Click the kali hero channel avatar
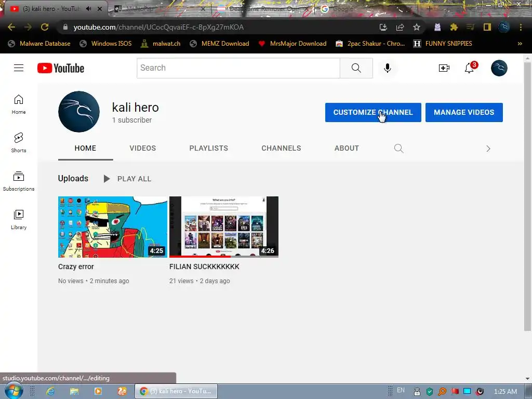 click(x=79, y=112)
